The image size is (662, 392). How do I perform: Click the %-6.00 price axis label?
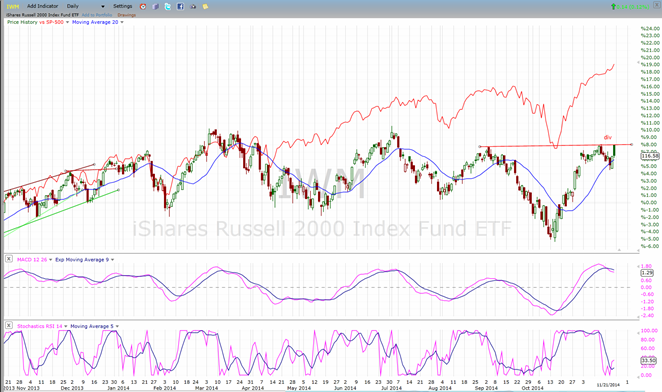[x=650, y=246]
